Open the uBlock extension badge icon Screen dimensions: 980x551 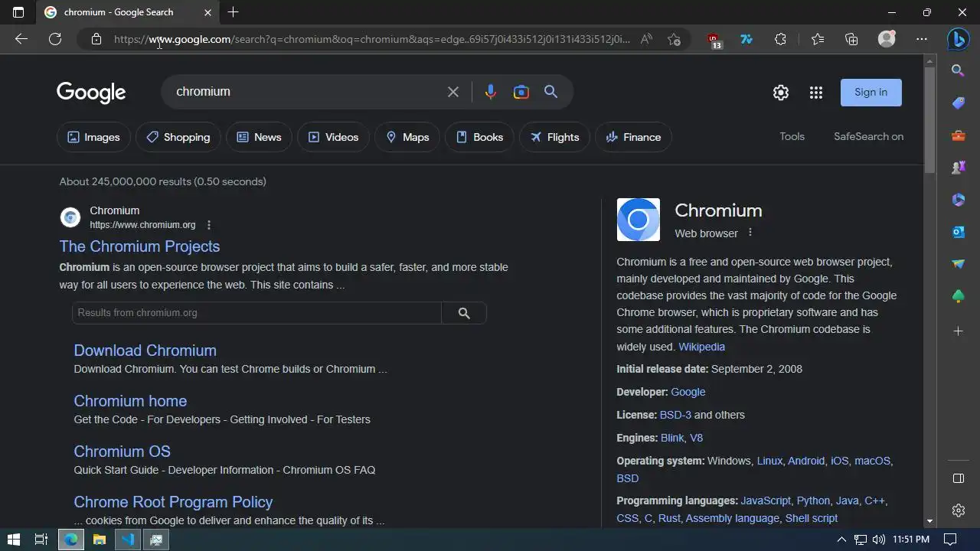click(714, 41)
